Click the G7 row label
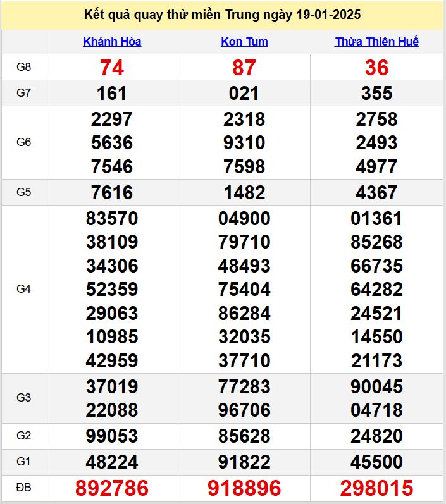This screenshot has height=504, width=446. (23, 93)
